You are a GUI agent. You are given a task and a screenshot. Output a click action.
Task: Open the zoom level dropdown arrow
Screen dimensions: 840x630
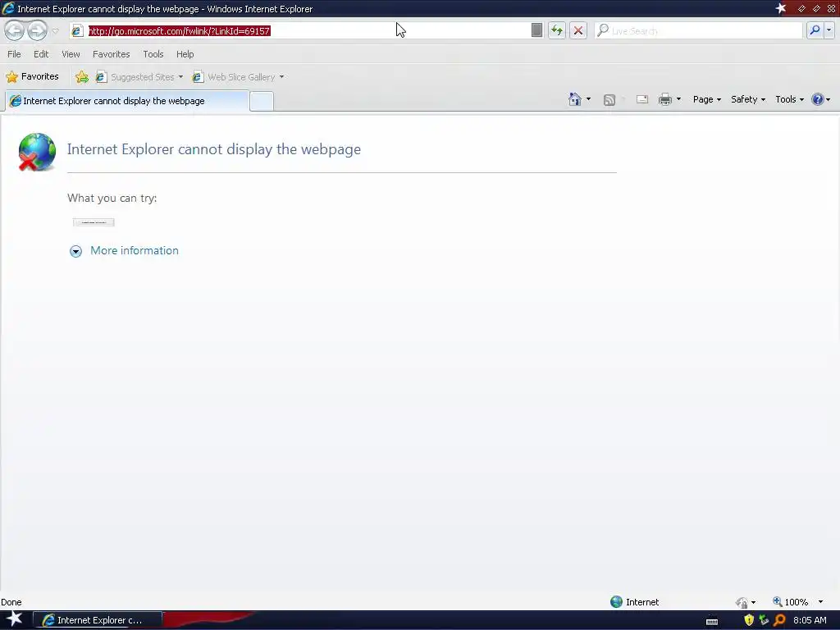(820, 602)
